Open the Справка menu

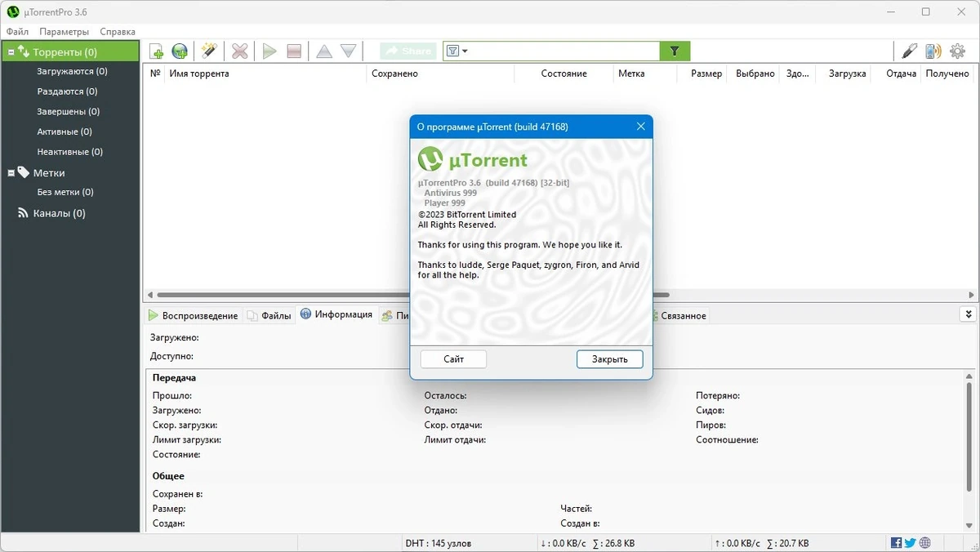pyautogui.click(x=118, y=32)
